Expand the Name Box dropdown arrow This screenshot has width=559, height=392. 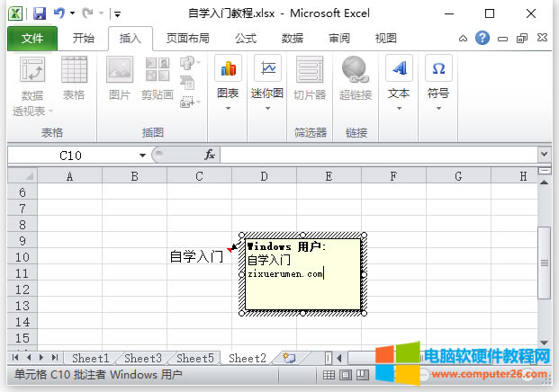click(142, 156)
